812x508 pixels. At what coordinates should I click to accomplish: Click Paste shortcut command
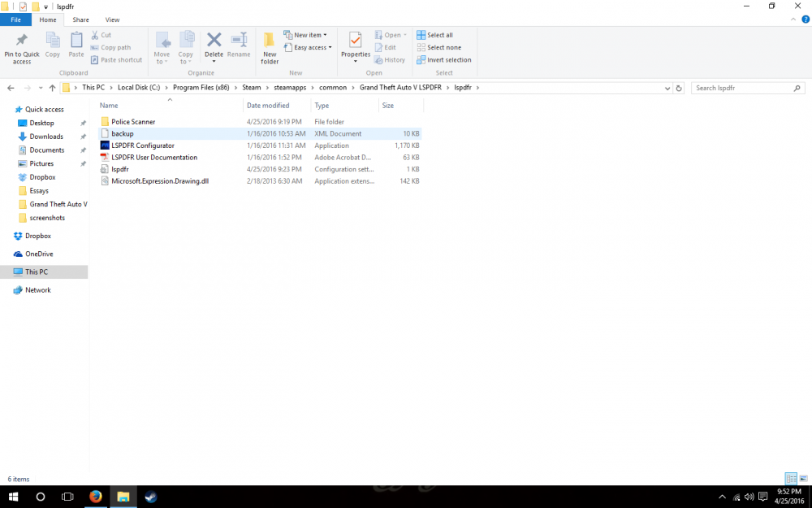[116, 59]
